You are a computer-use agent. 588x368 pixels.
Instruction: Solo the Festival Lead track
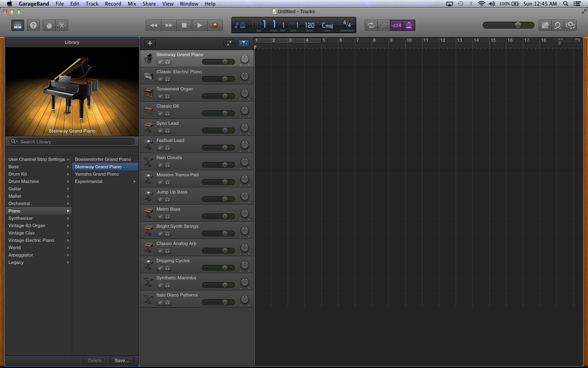coord(168,148)
